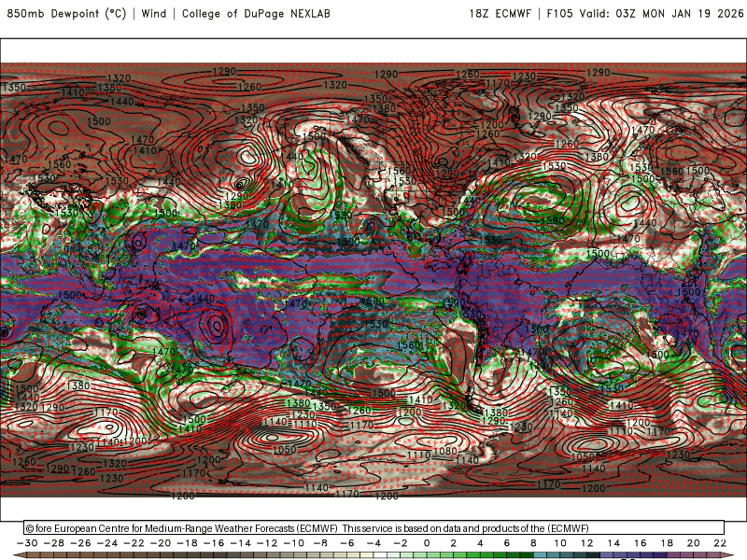The width and height of the screenshot is (747, 560).
Task: Pick the brown swatch below -30
Action: [34, 555]
